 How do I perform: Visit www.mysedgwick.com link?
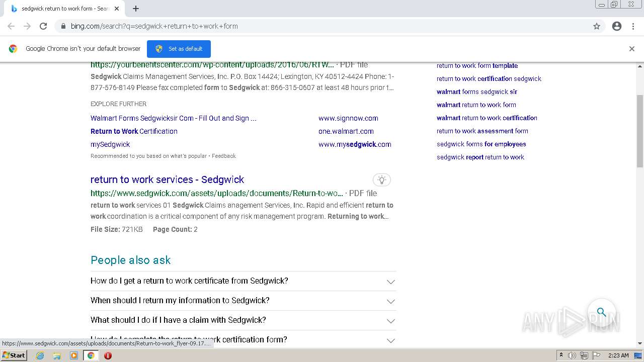[x=355, y=144]
